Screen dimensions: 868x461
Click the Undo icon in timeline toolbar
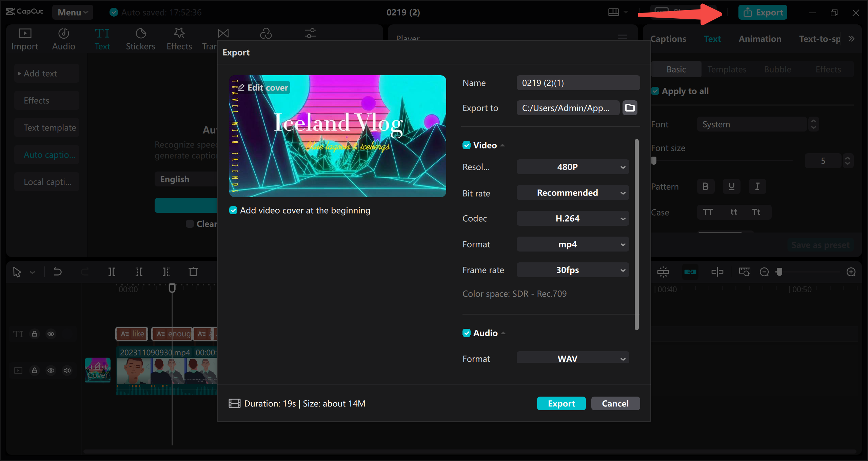coord(57,272)
